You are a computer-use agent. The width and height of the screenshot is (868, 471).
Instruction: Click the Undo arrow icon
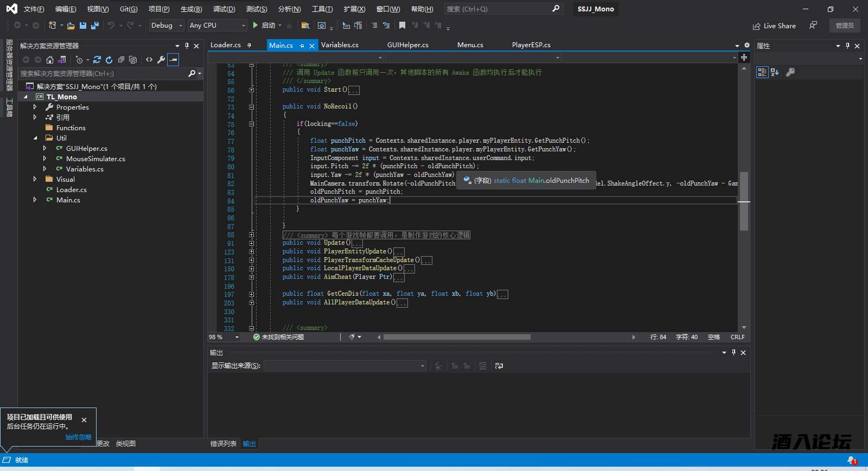point(111,26)
